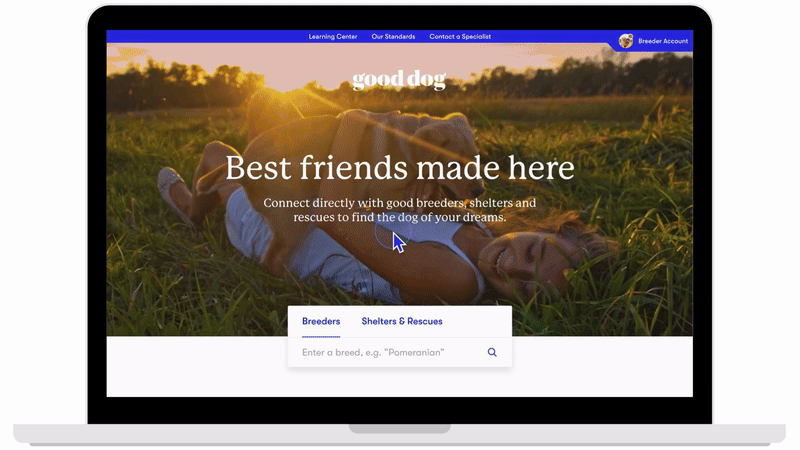The image size is (800, 450).
Task: Click the dotted underline beneath Breeders tab
Action: (321, 337)
